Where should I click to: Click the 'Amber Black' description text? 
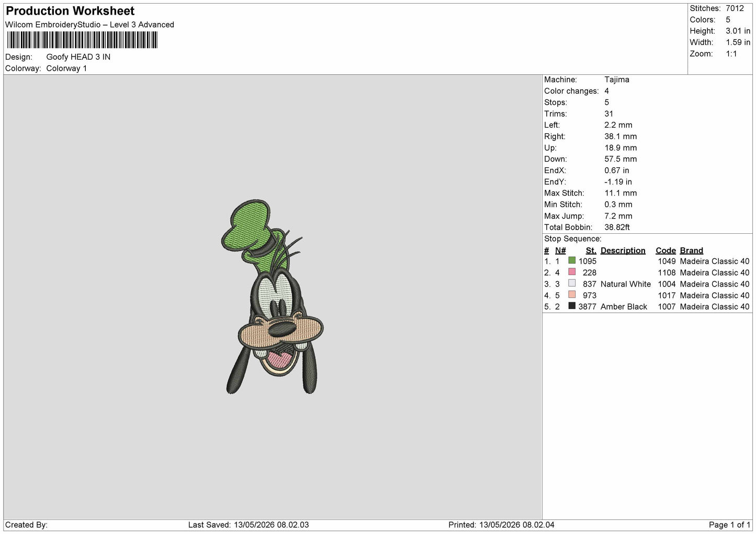point(624,306)
